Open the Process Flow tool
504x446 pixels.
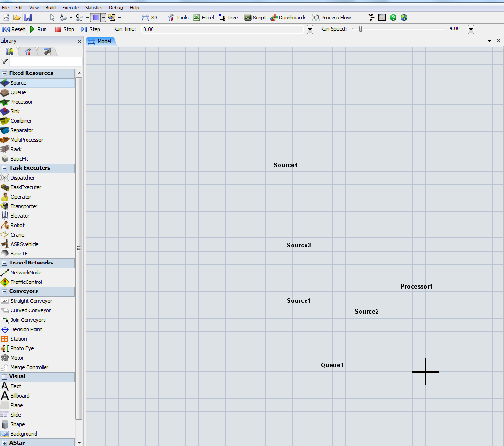(x=331, y=18)
